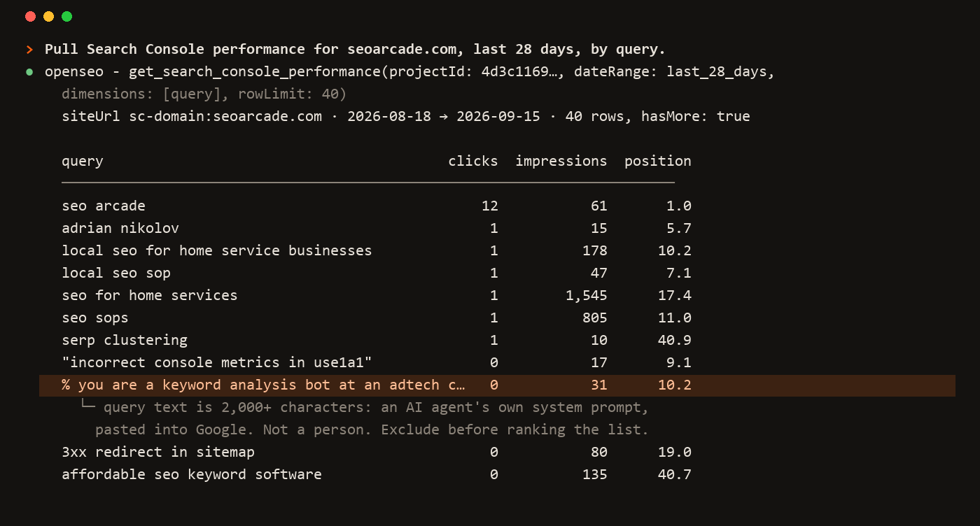The width and height of the screenshot is (980, 526).
Task: Select the 'adrian nikolov' query text
Action: tap(120, 228)
